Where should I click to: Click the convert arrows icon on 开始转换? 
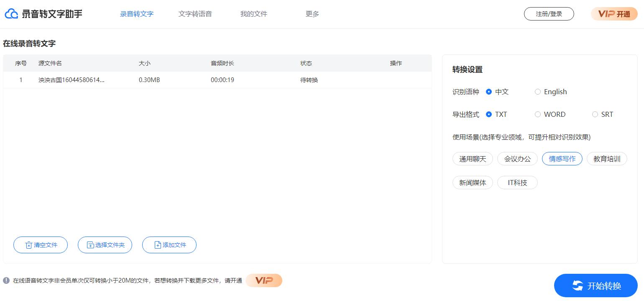click(578, 286)
